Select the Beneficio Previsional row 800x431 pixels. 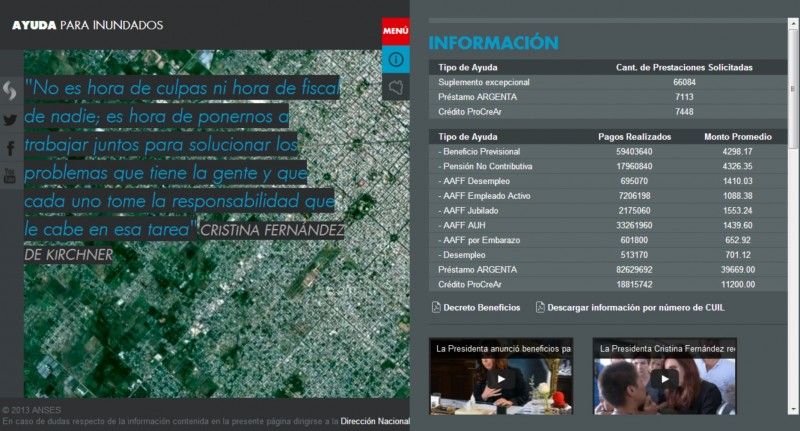click(608, 151)
